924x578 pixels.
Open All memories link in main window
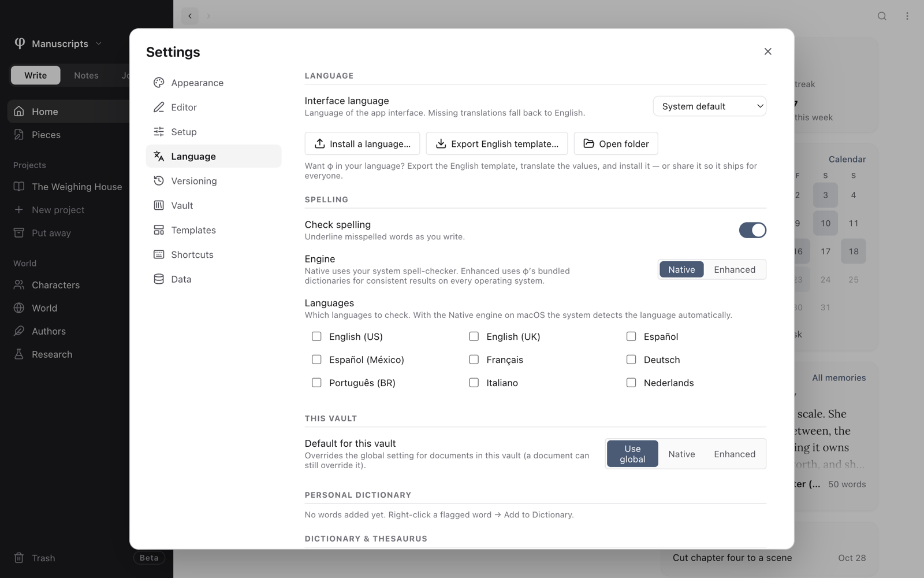(x=839, y=377)
